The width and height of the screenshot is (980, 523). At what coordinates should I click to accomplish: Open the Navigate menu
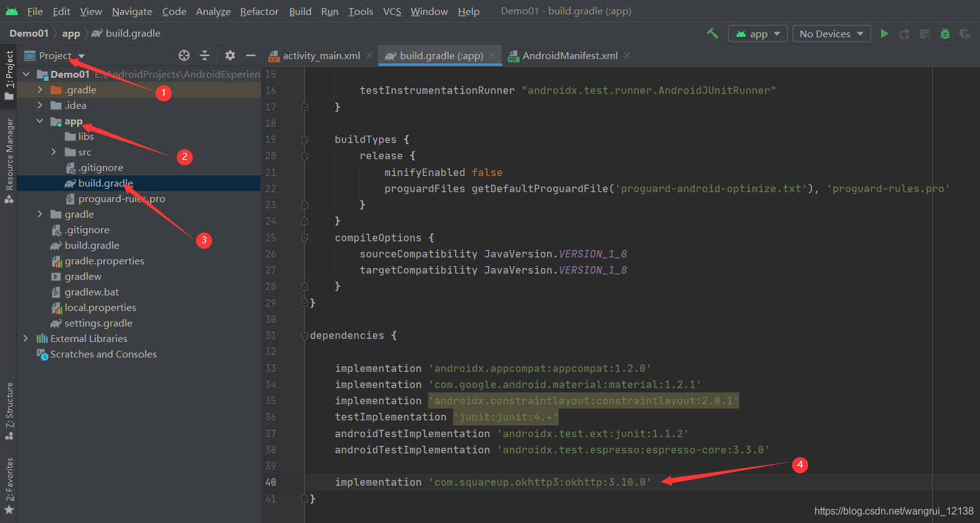pyautogui.click(x=132, y=11)
